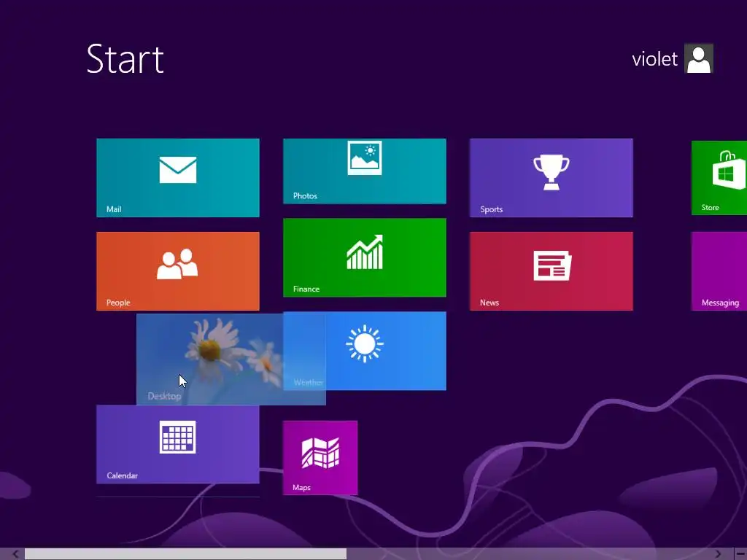Click the right scroll arrow on horizontal scrollbar
The height and width of the screenshot is (560, 747).
(718, 554)
